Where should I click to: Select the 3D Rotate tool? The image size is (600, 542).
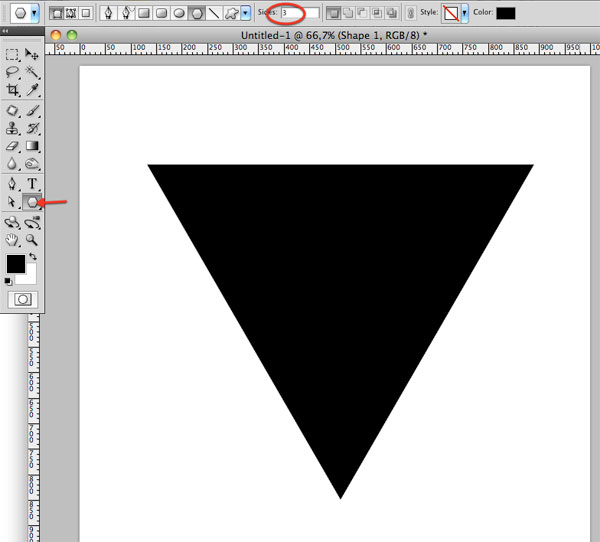click(12, 223)
